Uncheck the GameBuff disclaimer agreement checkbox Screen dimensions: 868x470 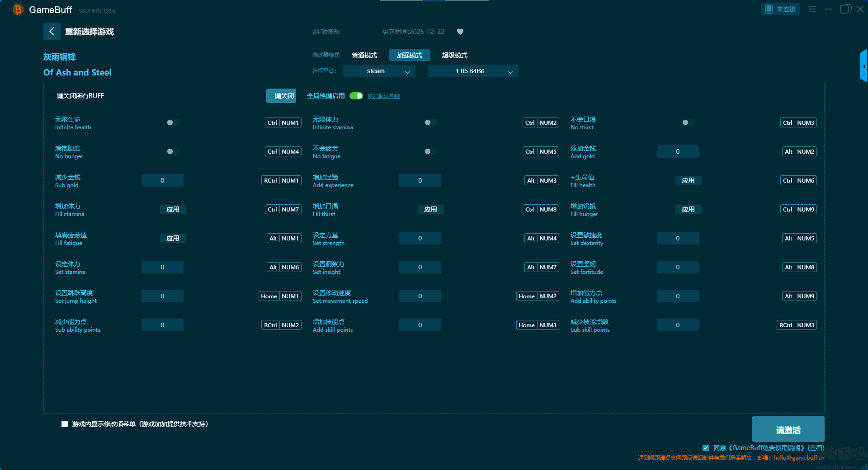coord(706,448)
